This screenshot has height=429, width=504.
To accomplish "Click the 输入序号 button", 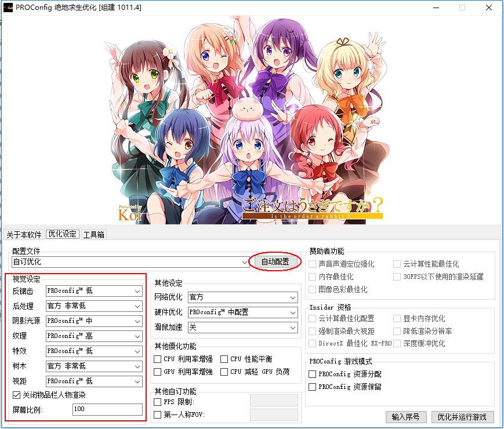I will point(406,417).
